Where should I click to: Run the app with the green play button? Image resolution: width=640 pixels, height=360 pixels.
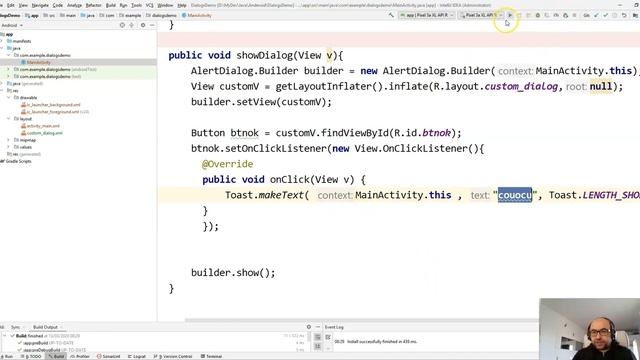[510, 15]
